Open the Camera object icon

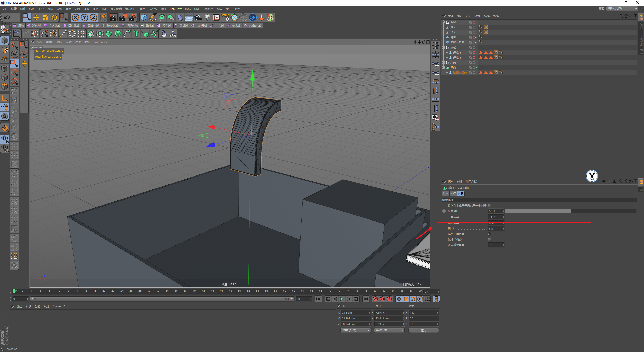198,17
